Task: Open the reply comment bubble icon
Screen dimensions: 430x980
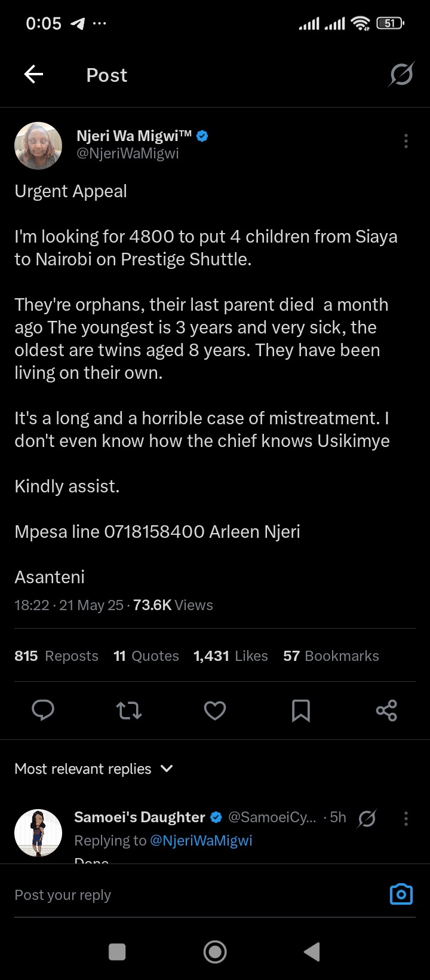Action: point(43,710)
